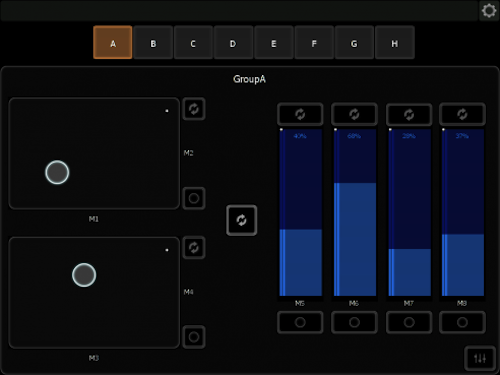
Task: Click the M1 XY pad puck
Action: pyautogui.click(x=57, y=172)
